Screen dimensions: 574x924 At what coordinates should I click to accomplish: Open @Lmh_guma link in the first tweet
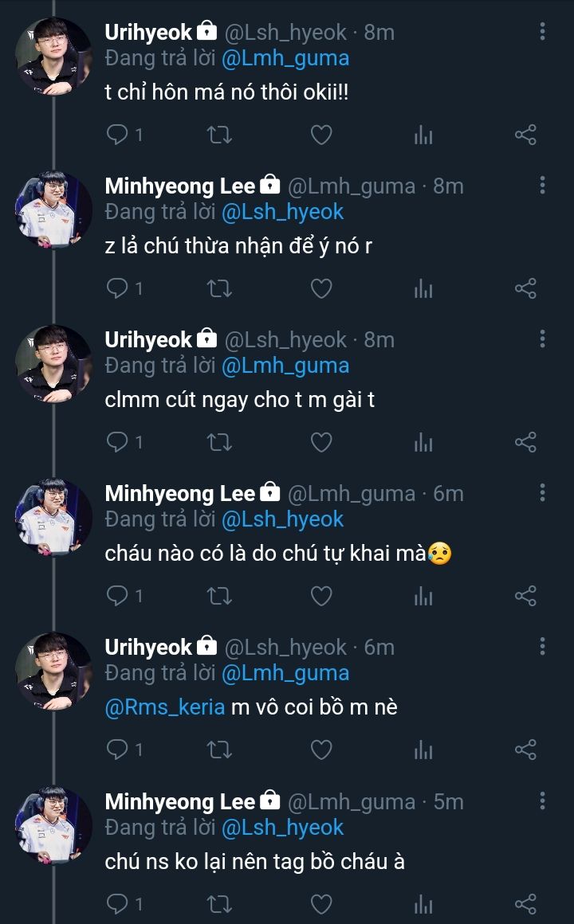tap(285, 58)
